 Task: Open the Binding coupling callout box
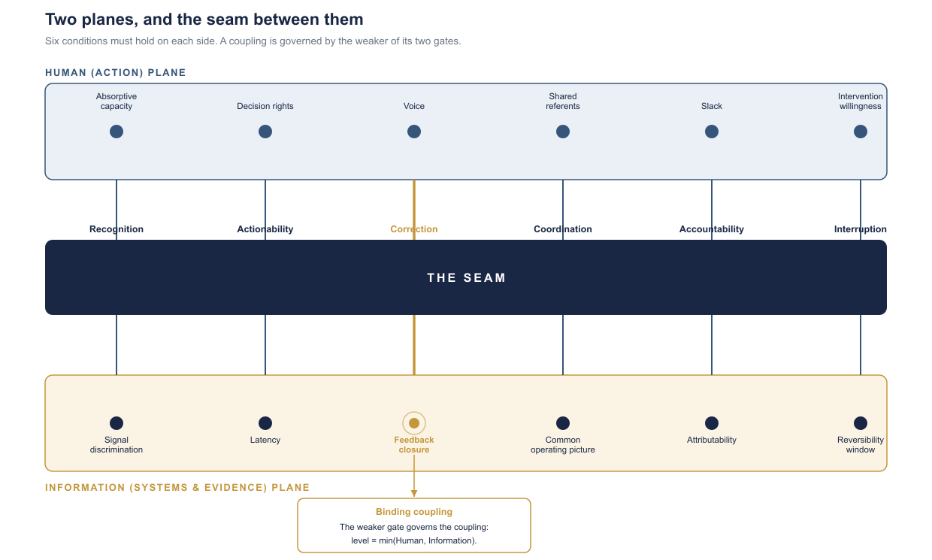(414, 525)
